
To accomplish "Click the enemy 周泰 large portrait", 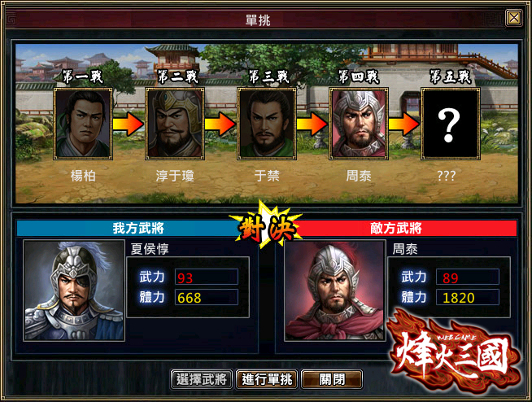I will click(x=335, y=291).
